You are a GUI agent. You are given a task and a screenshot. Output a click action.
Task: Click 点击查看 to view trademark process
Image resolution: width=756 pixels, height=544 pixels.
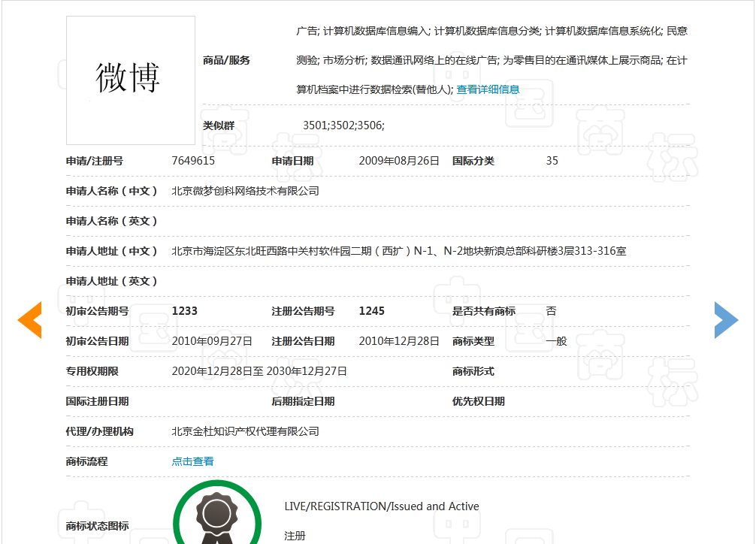pyautogui.click(x=192, y=461)
